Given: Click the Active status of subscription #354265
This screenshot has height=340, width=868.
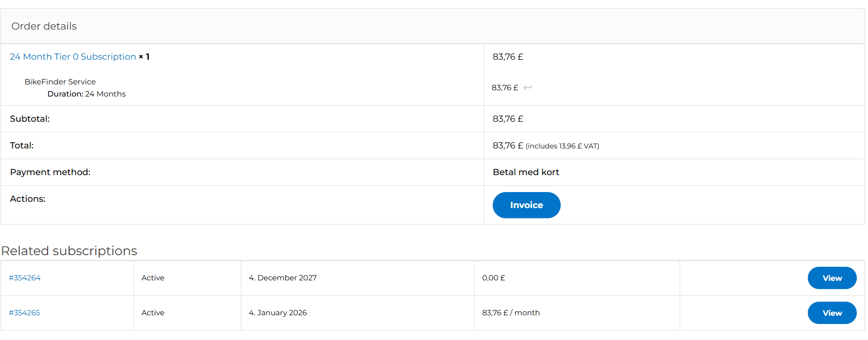Looking at the screenshot, I should 153,313.
